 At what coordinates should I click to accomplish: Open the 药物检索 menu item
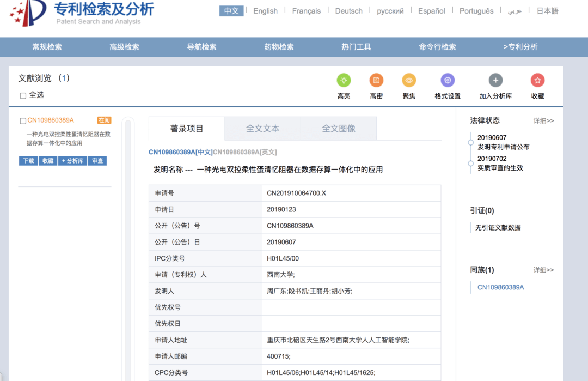coord(279,47)
